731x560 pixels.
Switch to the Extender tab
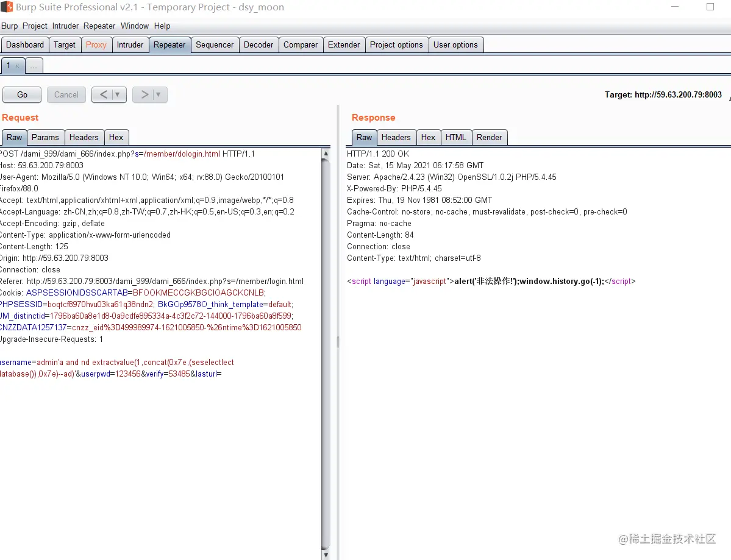pos(344,44)
